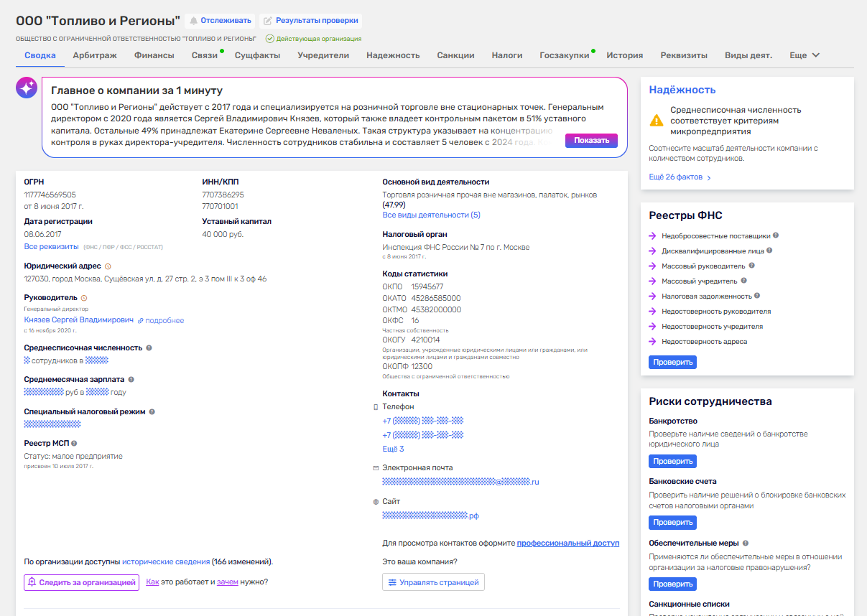Click the link icon before подробнее

(141, 321)
